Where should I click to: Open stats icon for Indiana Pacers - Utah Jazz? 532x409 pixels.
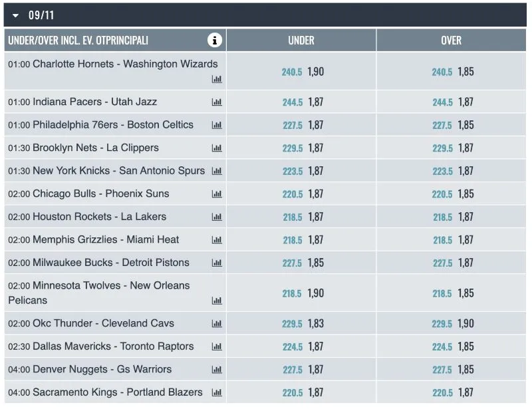[x=217, y=102]
